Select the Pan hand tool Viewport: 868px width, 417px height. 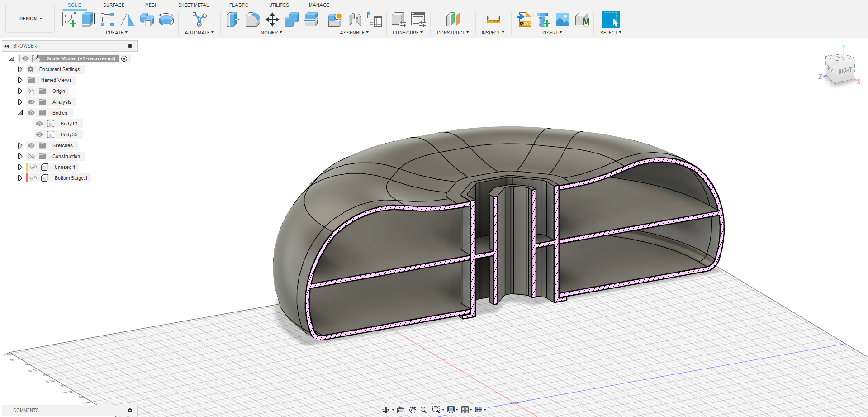click(413, 410)
